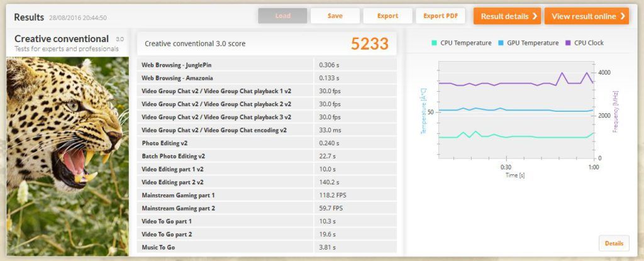Image resolution: width=644 pixels, height=261 pixels.
Task: Select Video Group Chat playback 1 v2 row
Action: 267,91
